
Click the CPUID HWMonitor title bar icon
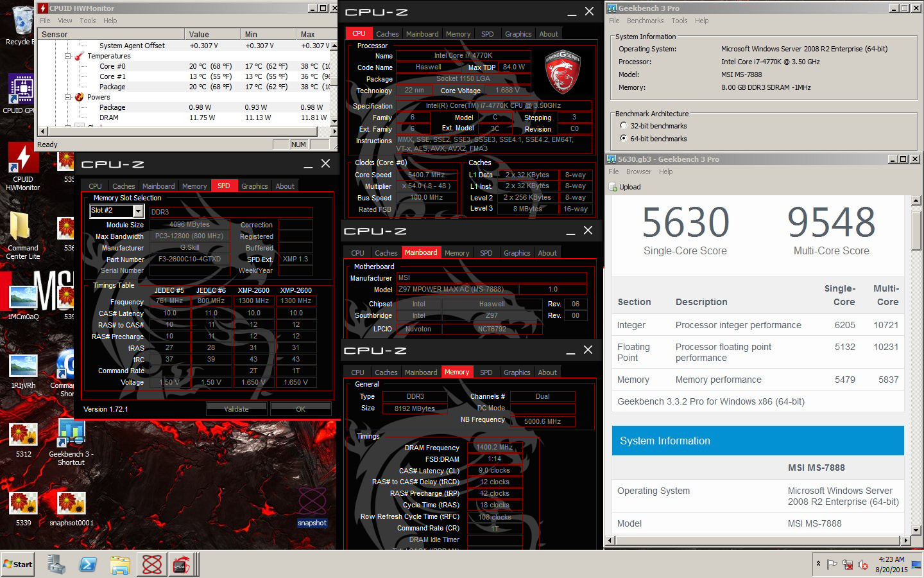tap(43, 8)
